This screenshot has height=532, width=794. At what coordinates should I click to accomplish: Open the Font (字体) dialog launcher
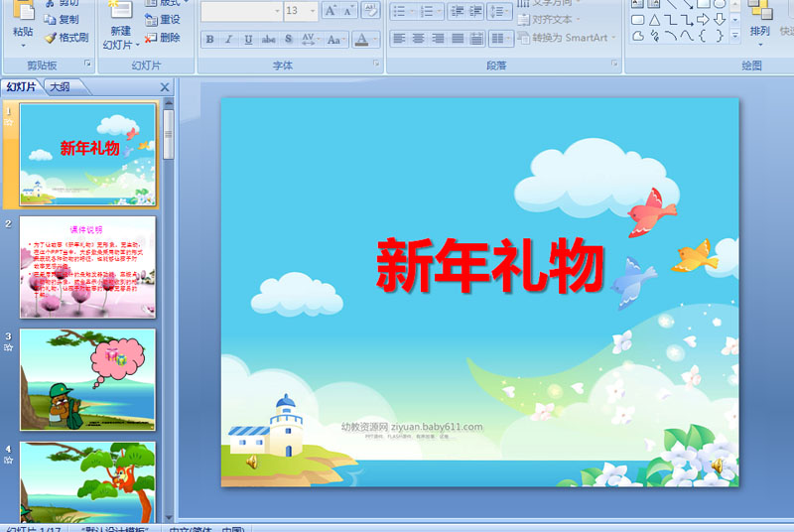376,64
